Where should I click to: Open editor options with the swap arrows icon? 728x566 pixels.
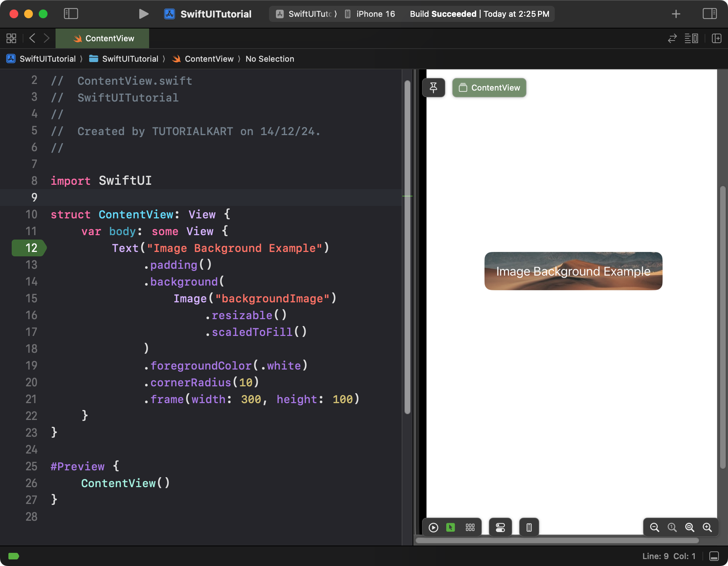pyautogui.click(x=672, y=38)
